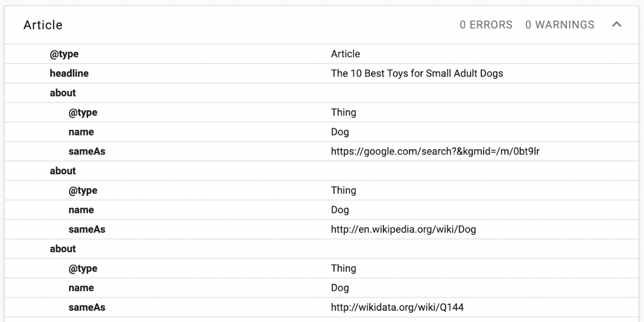Image resolution: width=644 pixels, height=322 pixels.
Task: Select the Article panel title
Action: (x=42, y=25)
